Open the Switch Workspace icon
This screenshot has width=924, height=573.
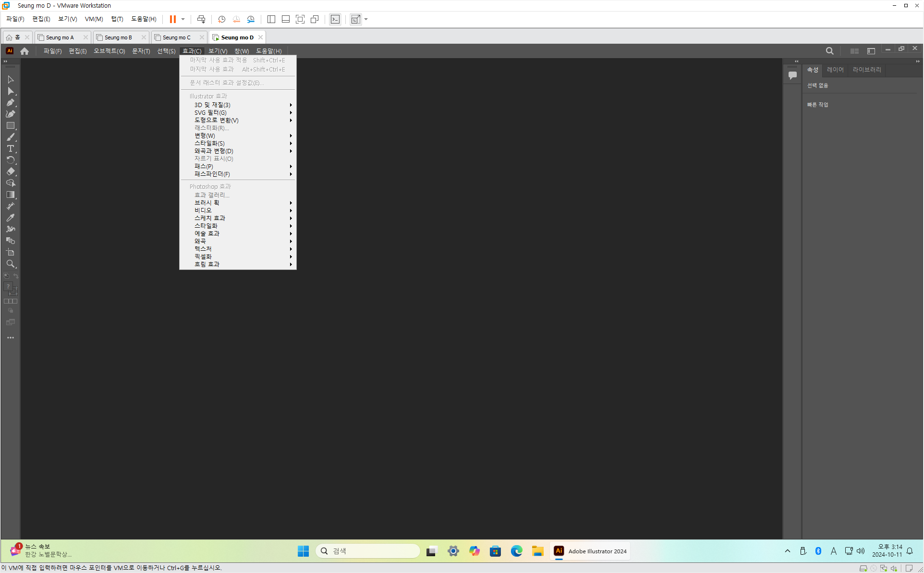click(x=871, y=51)
